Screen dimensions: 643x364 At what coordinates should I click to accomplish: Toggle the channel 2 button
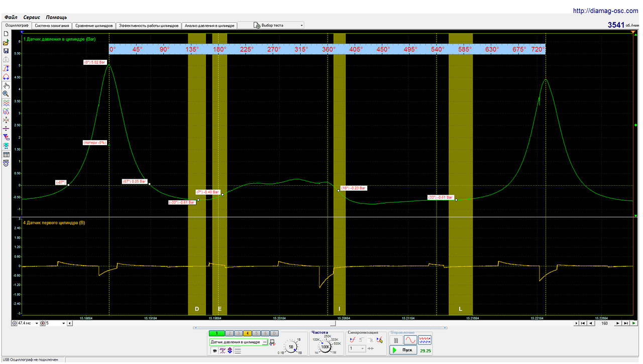coord(230,333)
